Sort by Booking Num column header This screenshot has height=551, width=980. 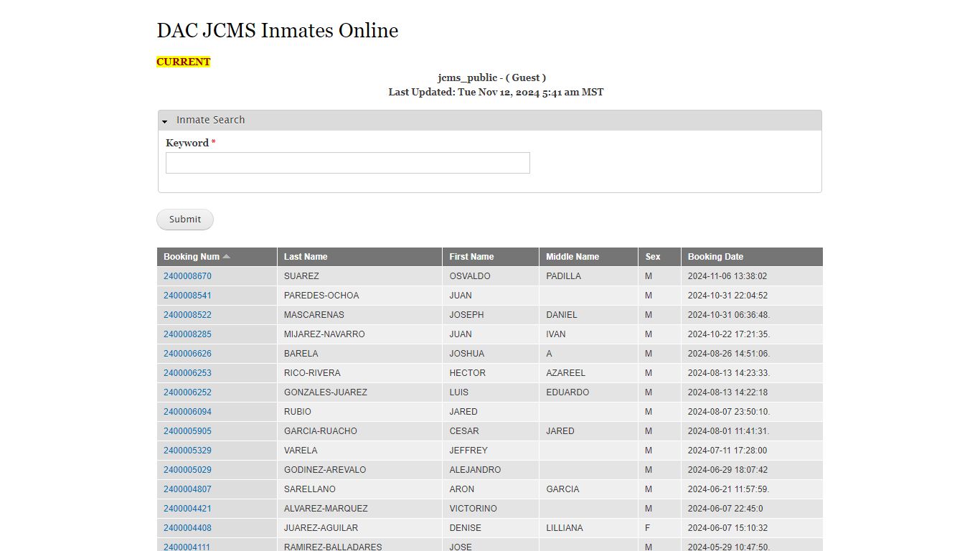(x=191, y=257)
